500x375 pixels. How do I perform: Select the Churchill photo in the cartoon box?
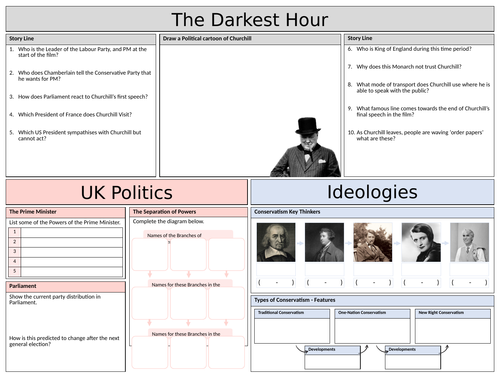tap(305, 147)
